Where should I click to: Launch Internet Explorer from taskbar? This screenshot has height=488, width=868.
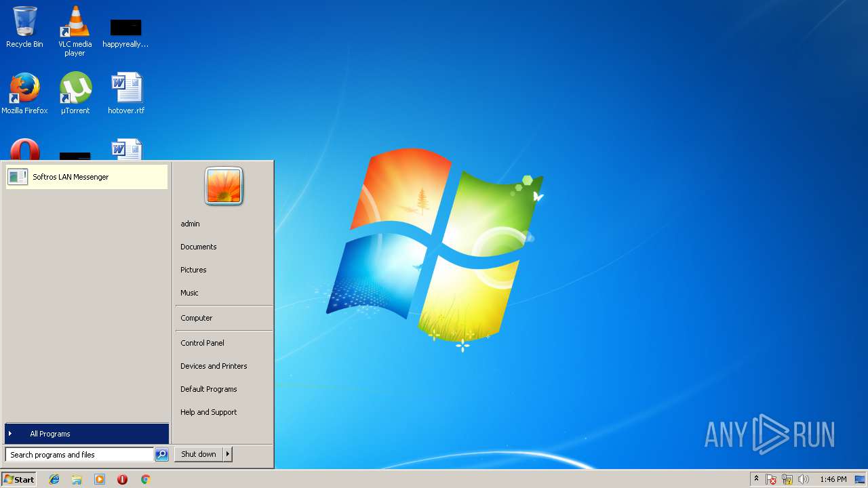click(x=54, y=479)
